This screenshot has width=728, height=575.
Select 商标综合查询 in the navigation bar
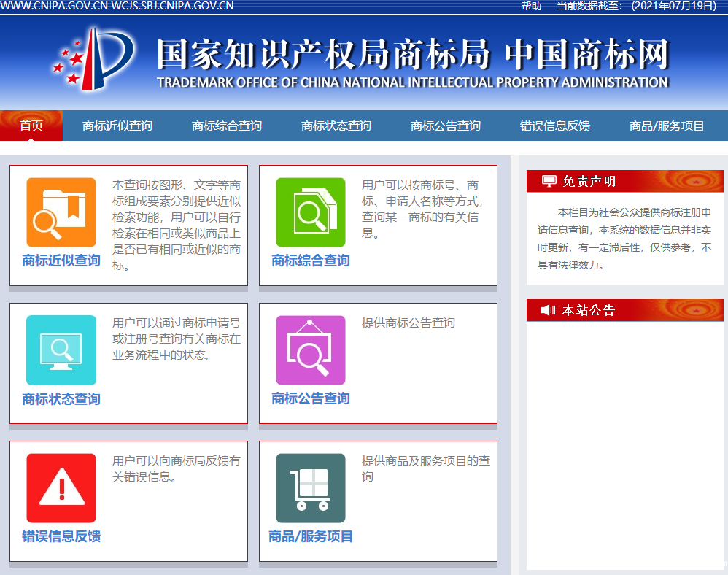click(x=227, y=126)
